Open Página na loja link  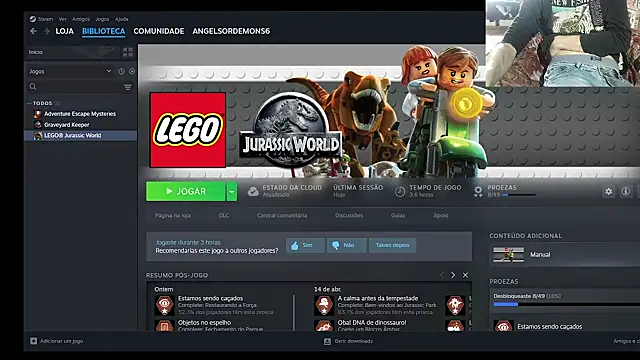coord(173,216)
